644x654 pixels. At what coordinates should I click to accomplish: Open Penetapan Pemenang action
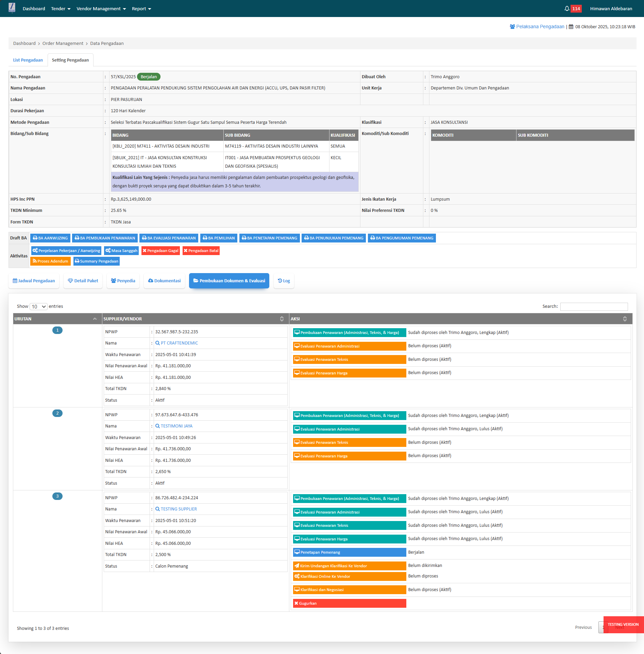349,552
